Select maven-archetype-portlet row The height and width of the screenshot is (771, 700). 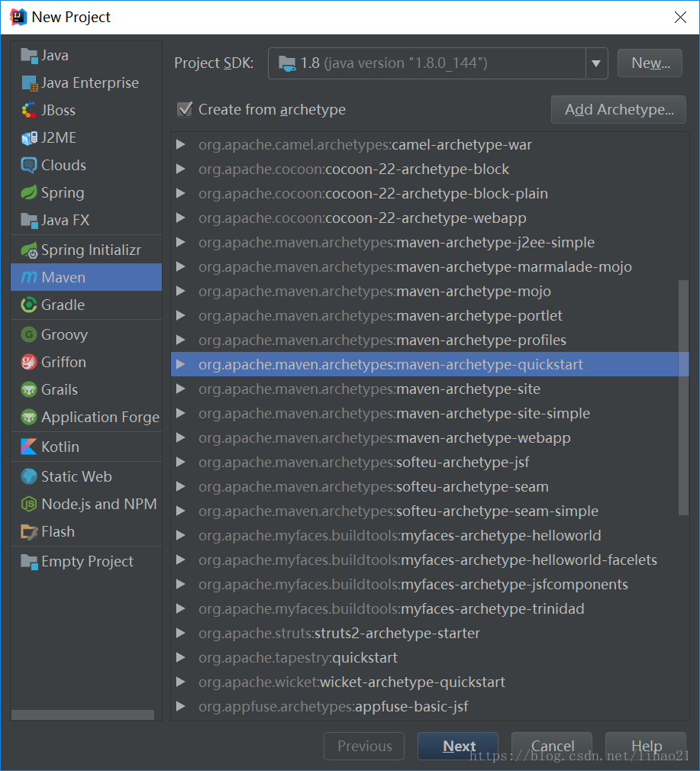pyautogui.click(x=430, y=316)
